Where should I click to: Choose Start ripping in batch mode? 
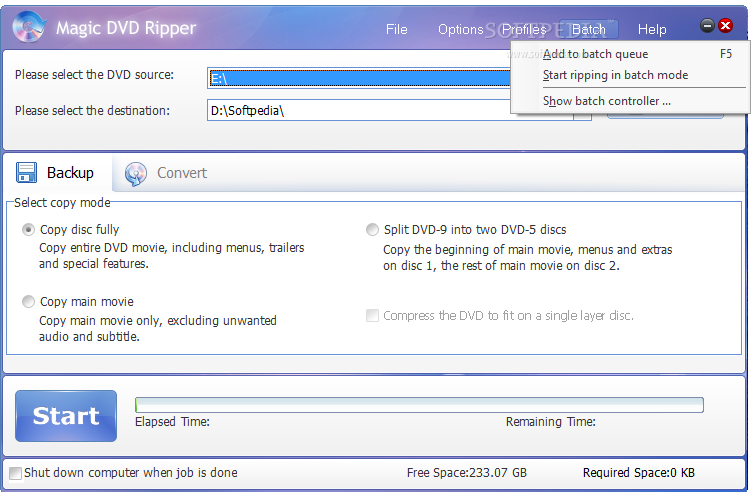tap(630, 75)
